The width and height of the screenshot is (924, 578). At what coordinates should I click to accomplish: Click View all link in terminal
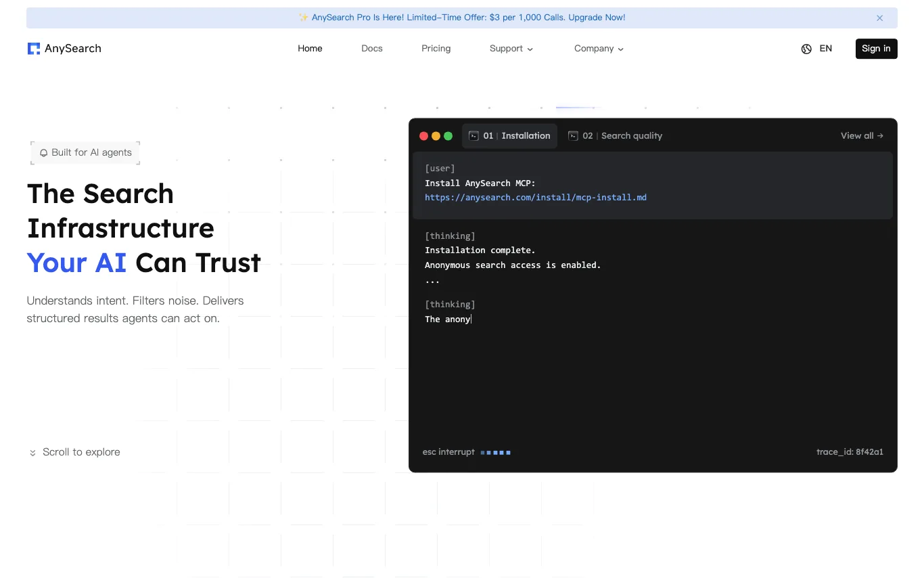[x=862, y=136]
